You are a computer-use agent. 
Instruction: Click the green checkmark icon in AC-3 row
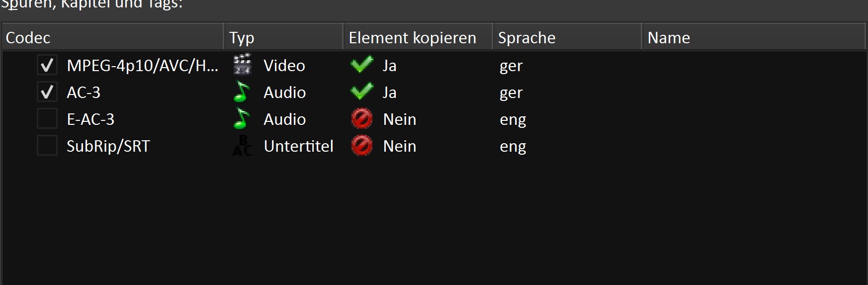pyautogui.click(x=361, y=92)
